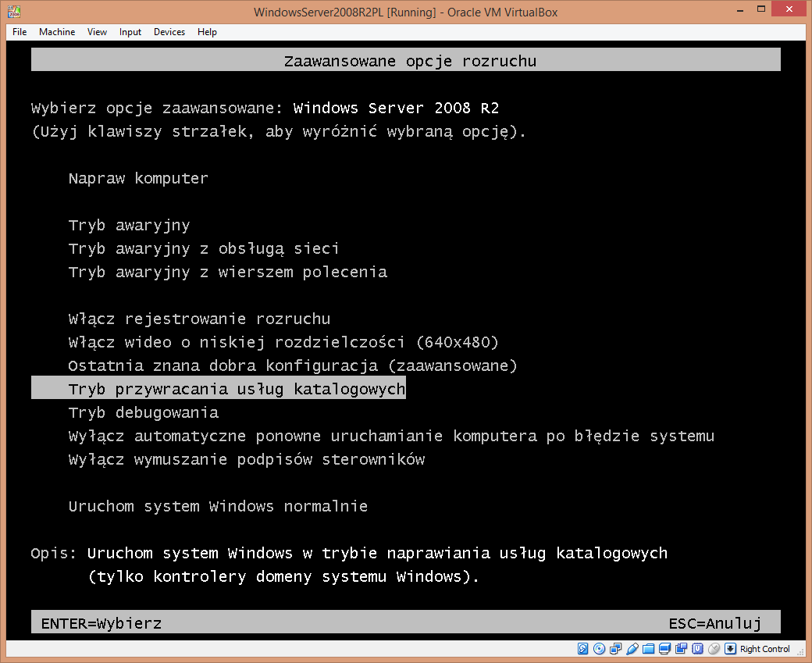Click the mouse integration status icon
This screenshot has width=812, height=663.
click(x=714, y=648)
